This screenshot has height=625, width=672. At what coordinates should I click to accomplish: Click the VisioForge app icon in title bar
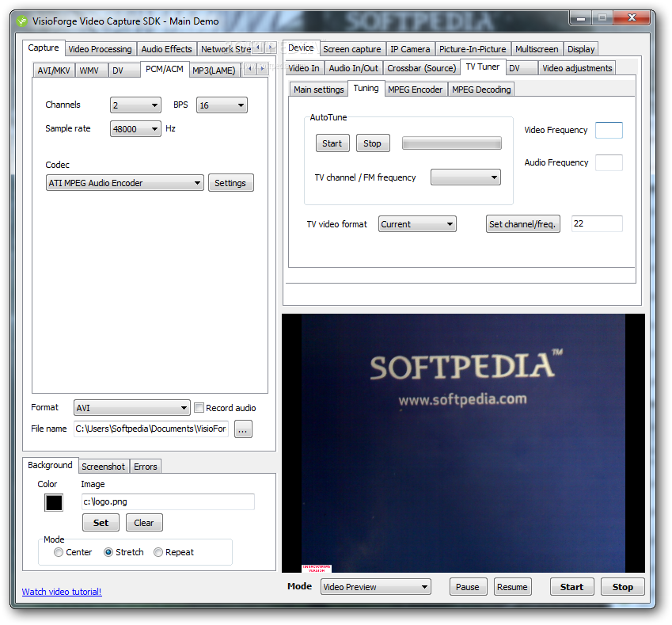coord(22,21)
